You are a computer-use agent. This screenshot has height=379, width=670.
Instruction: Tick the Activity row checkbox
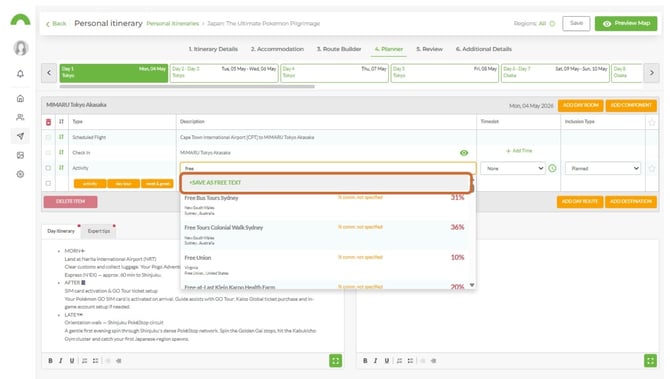tap(48, 168)
